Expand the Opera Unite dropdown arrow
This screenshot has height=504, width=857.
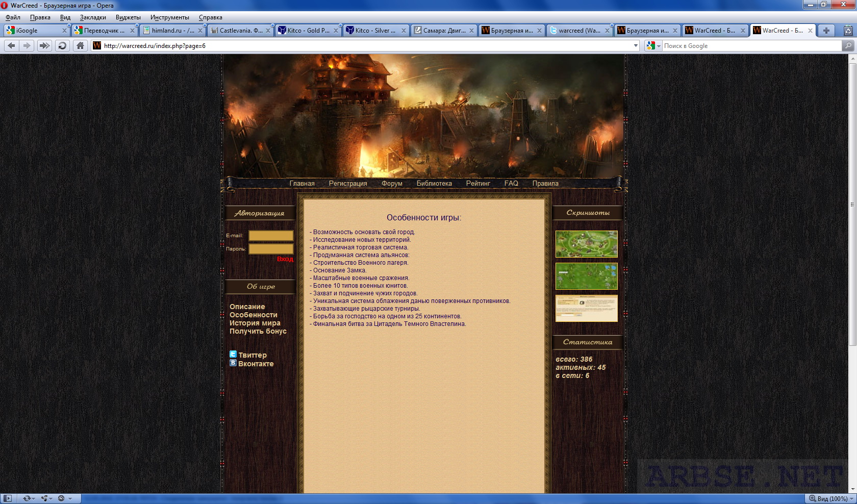pos(51,499)
